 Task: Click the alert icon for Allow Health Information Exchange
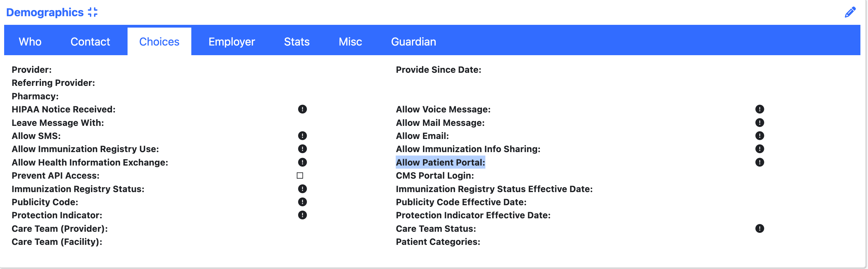pyautogui.click(x=302, y=162)
